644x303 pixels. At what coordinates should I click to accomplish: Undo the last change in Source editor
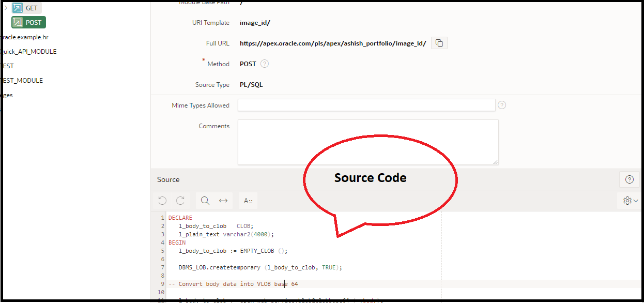(162, 201)
